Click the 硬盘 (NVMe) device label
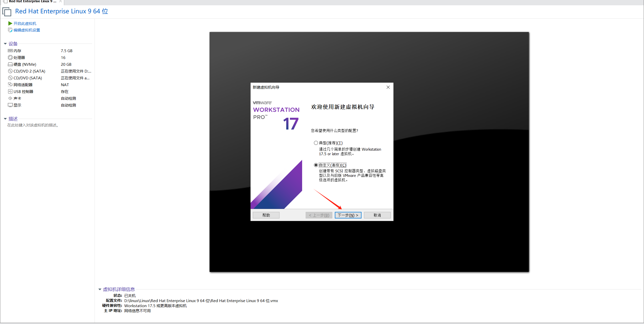This screenshot has height=324, width=644. pos(25,64)
